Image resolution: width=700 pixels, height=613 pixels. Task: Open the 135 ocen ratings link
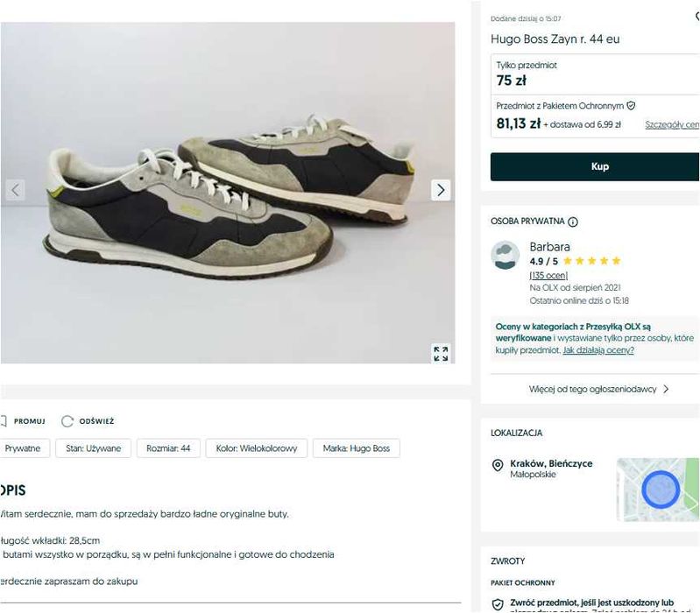548,275
